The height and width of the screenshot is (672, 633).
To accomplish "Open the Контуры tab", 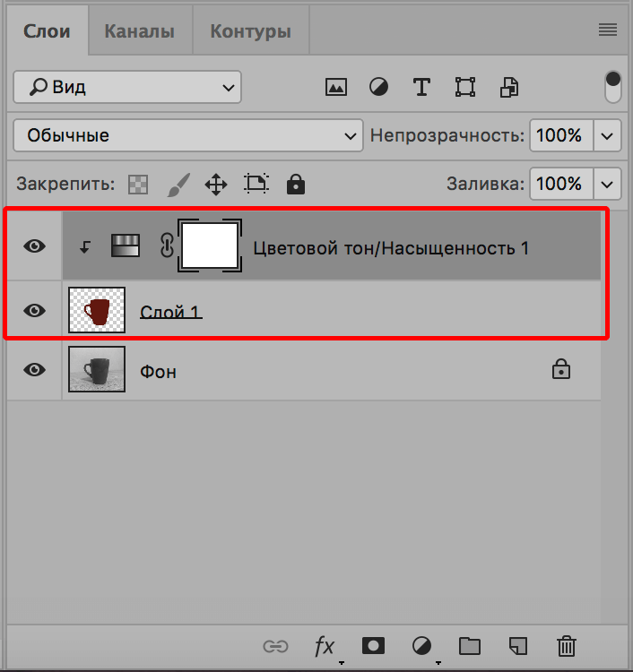I will (x=251, y=31).
